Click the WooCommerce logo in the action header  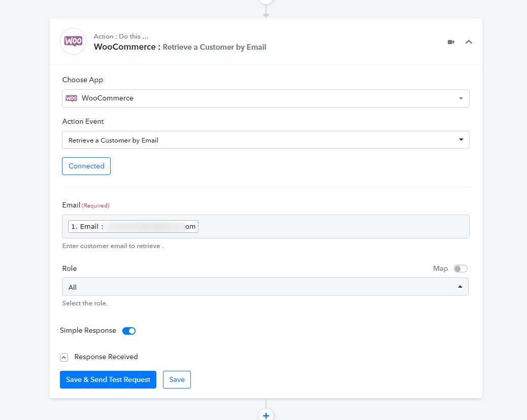[x=73, y=41]
